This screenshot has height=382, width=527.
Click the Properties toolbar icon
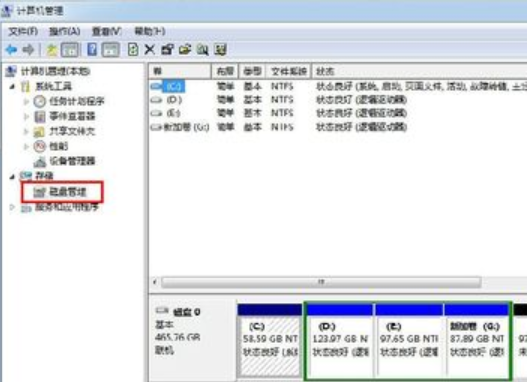click(x=167, y=50)
